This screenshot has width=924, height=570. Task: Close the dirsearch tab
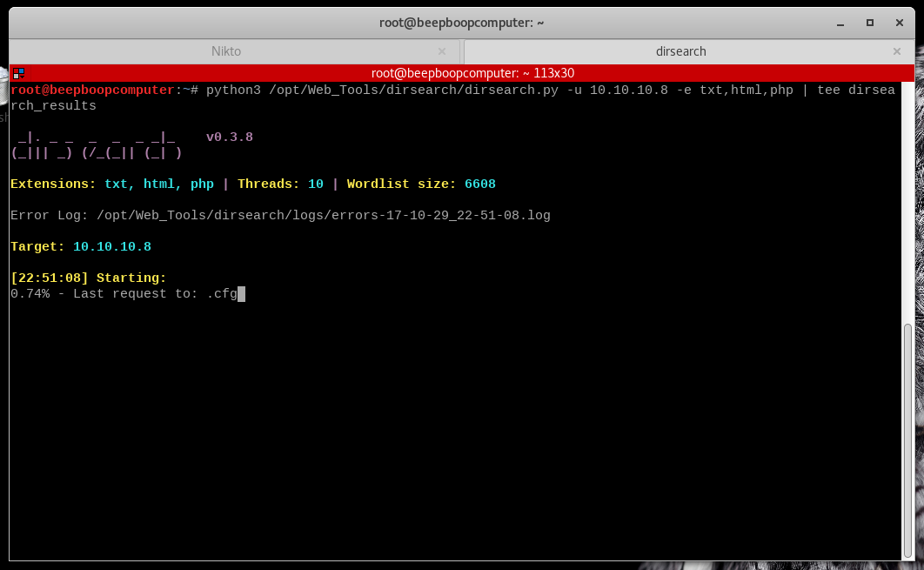coord(897,51)
